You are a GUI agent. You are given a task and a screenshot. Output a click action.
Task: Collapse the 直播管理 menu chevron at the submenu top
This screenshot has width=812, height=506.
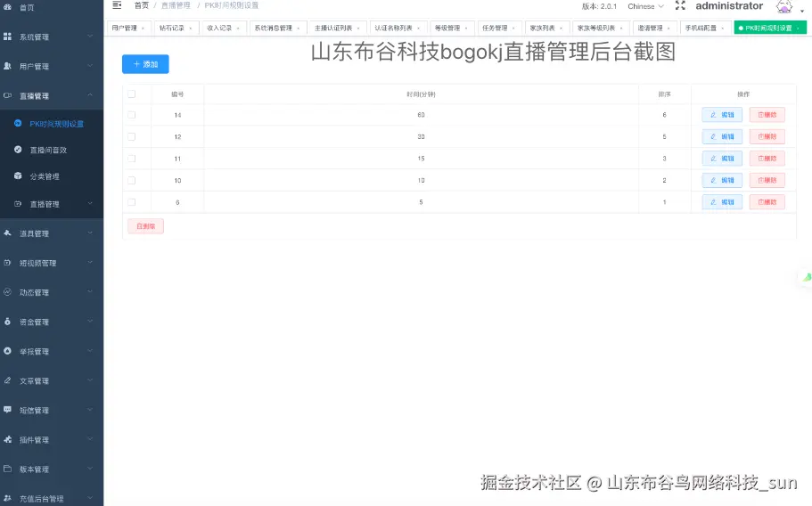click(90, 95)
